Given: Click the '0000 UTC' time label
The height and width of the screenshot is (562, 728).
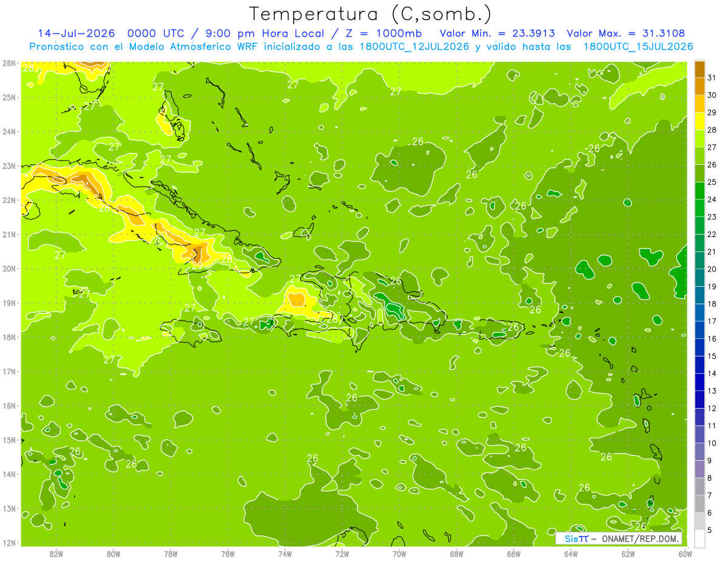Looking at the screenshot, I should 156,33.
